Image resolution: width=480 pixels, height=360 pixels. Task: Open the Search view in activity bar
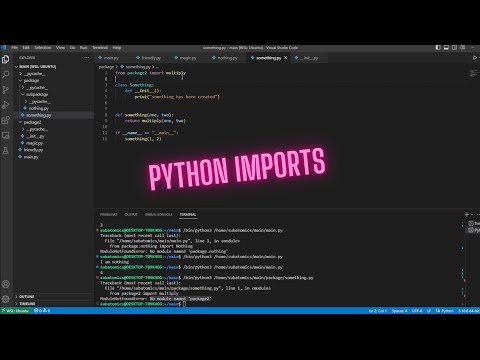(x=6, y=74)
